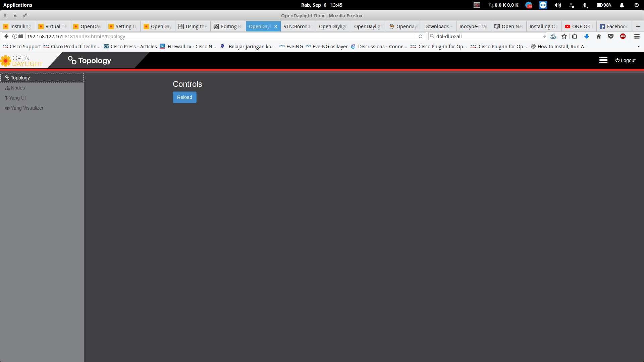
Task: Open Adblock Plus ABP icon
Action: pyautogui.click(x=623, y=36)
